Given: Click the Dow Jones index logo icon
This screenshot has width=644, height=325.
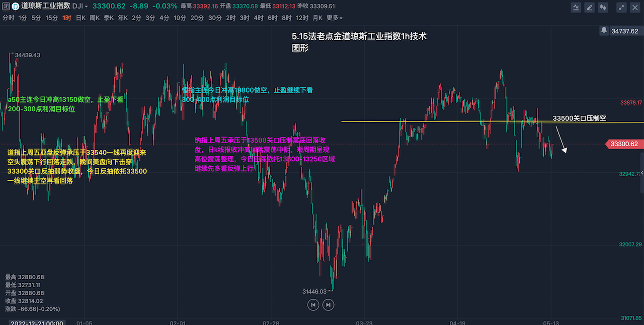Looking at the screenshot, I should pyautogui.click(x=15, y=6).
